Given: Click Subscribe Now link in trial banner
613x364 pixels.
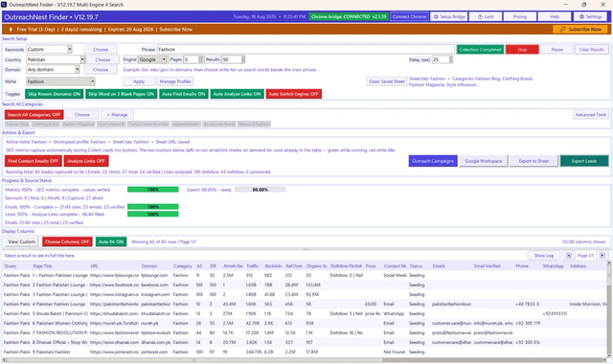Looking at the screenshot, I should click(175, 30).
